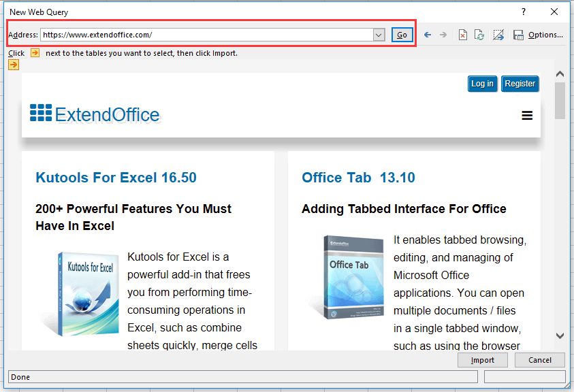Click the Refresh page icon
The image size is (574, 392).
click(479, 35)
